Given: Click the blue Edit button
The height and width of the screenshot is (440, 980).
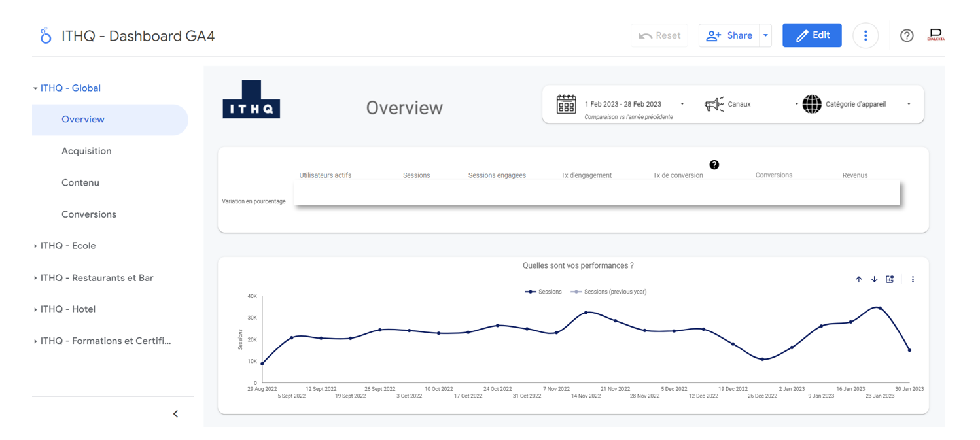Looking at the screenshot, I should pos(812,36).
